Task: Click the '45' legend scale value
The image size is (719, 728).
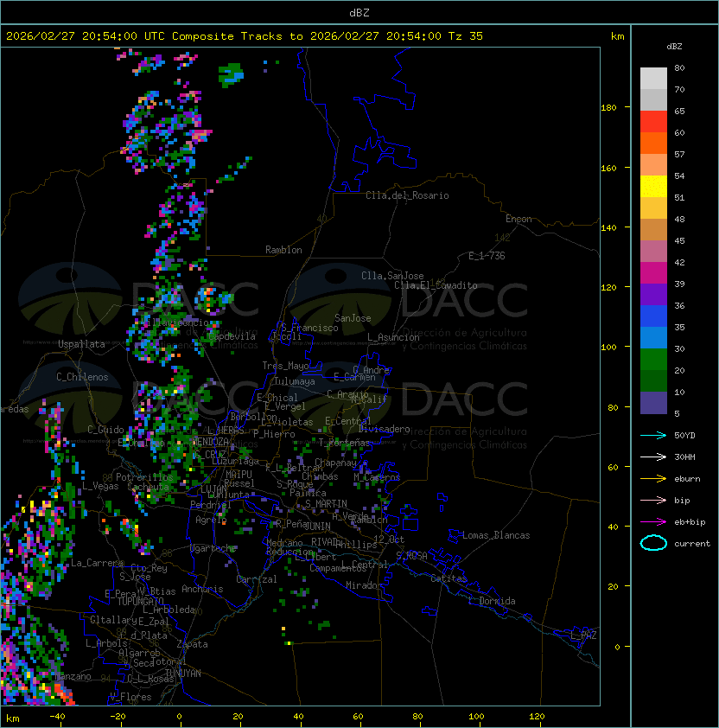Action: pos(679,241)
